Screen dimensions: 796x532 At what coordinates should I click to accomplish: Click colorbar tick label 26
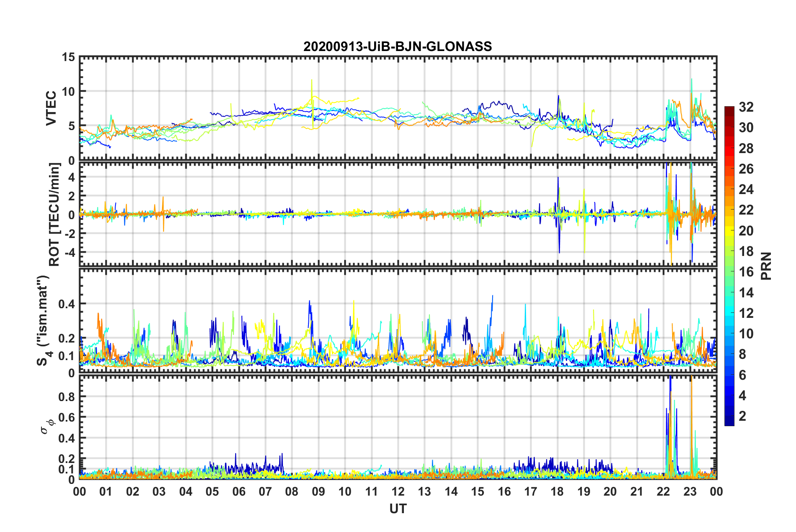[x=746, y=169]
